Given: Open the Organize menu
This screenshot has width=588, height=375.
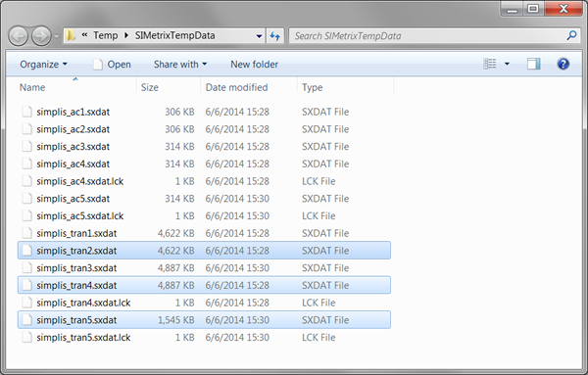Looking at the screenshot, I should (x=43, y=65).
